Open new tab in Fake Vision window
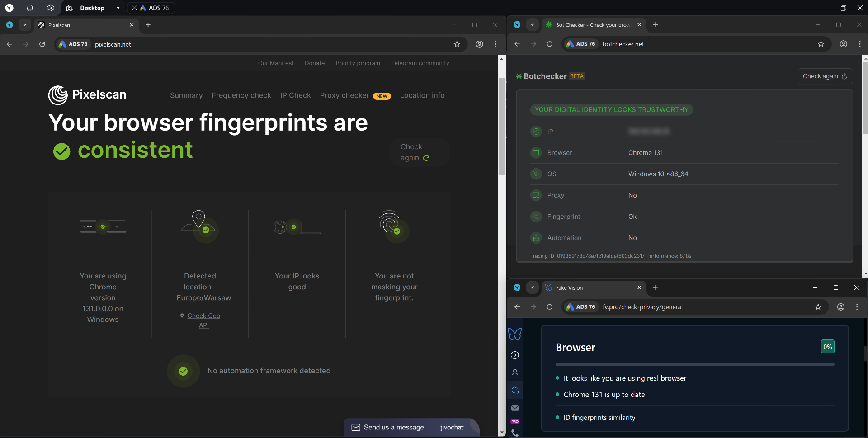 click(x=656, y=287)
